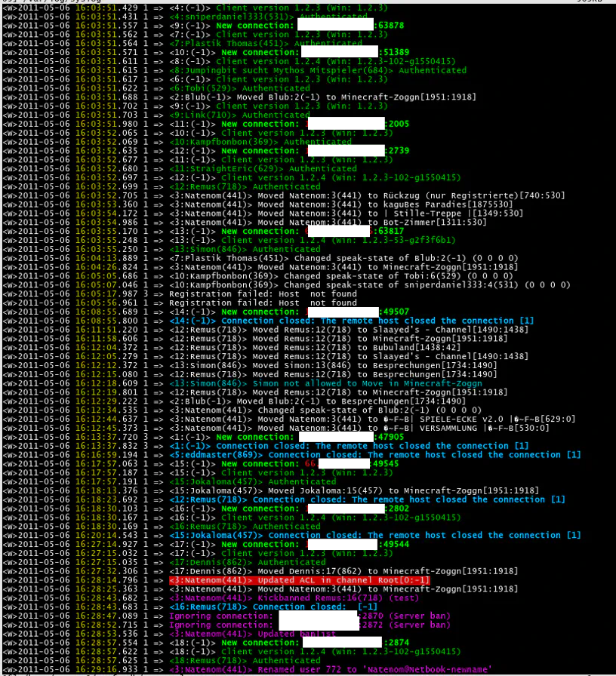Click 'Ignoring connection' line ending ':2872 (Server ban)'
This screenshot has height=676, width=616.
(x=310, y=625)
